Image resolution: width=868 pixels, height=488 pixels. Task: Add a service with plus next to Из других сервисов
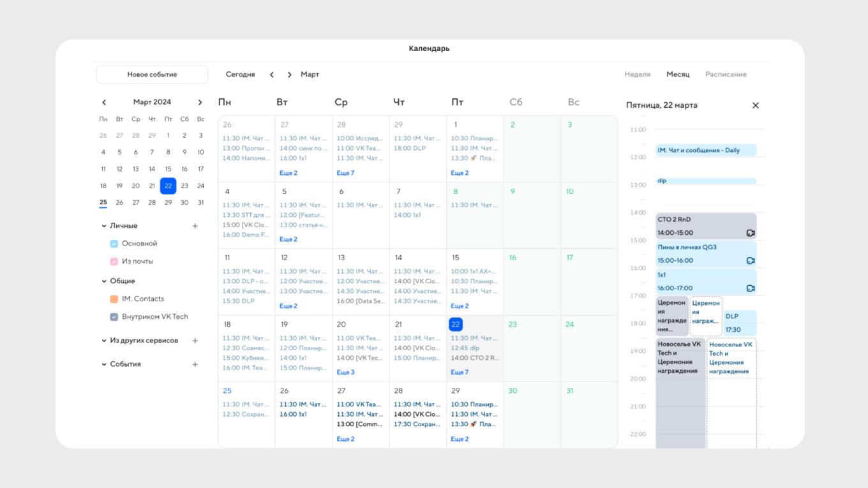[195, 341]
